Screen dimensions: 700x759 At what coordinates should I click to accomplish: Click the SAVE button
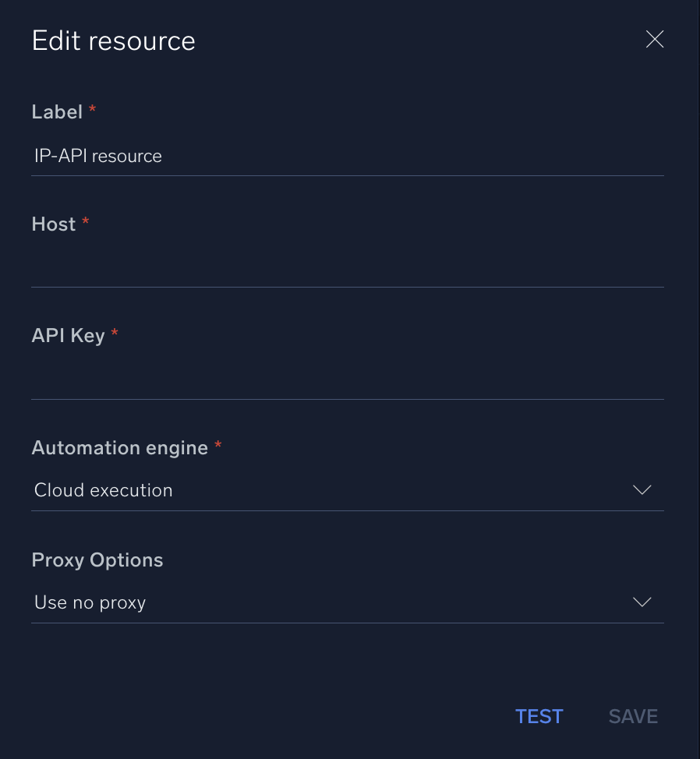coord(633,716)
